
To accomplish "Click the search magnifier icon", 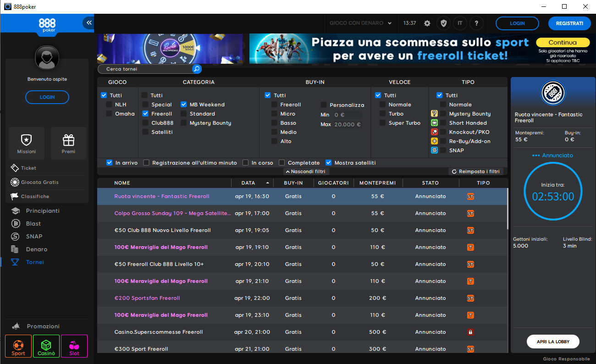I will click(196, 69).
